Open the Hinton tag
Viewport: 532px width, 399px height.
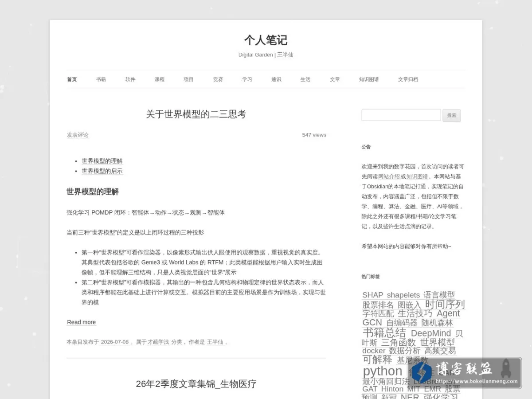[392, 389]
